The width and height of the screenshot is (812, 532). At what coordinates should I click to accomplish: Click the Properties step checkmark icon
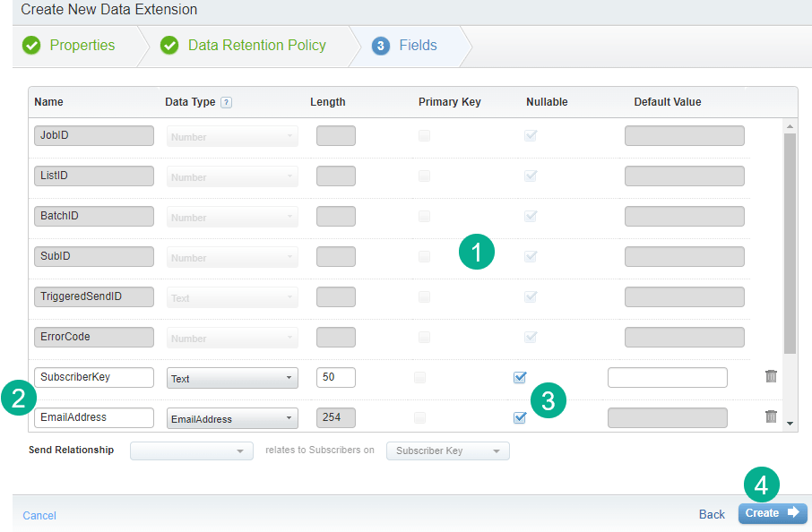click(31, 46)
